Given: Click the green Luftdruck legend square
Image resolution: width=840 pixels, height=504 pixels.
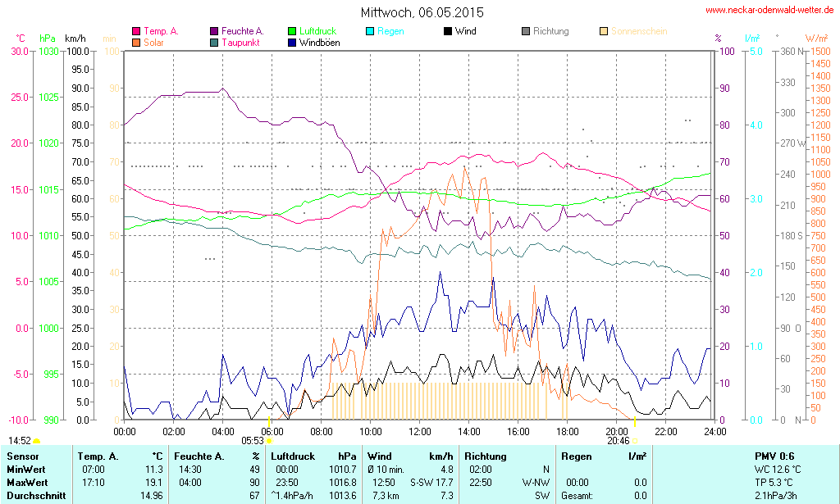Looking at the screenshot, I should 293,32.
